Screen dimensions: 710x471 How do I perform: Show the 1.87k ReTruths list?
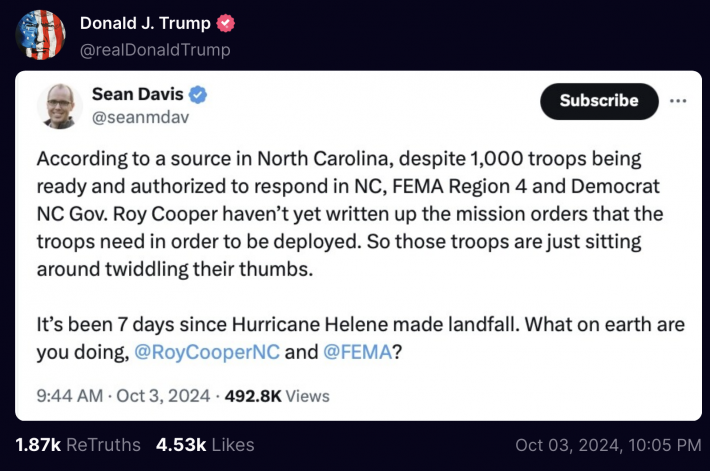click(78, 444)
